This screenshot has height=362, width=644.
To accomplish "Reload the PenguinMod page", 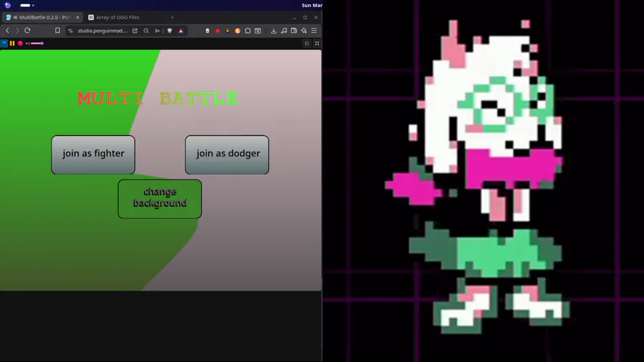I will [x=27, y=31].
